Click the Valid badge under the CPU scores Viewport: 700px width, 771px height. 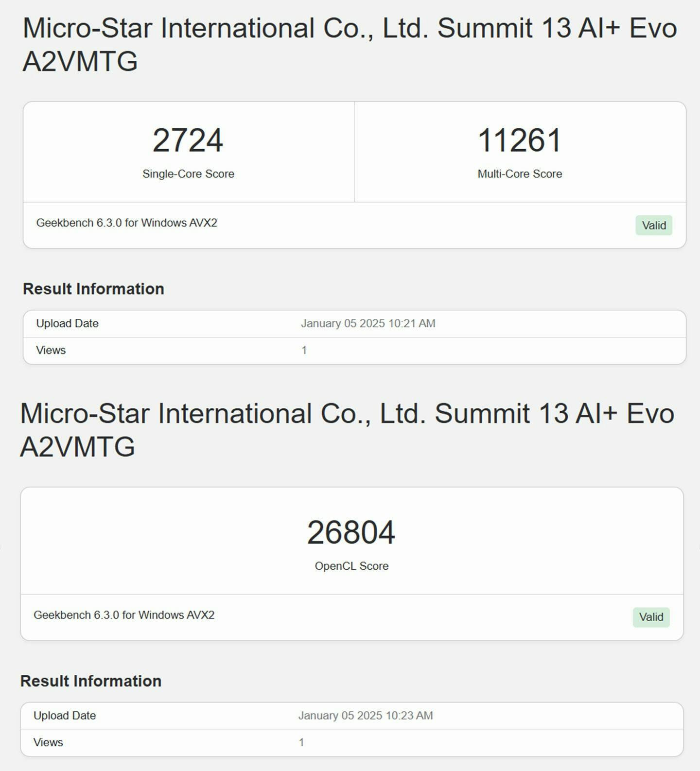tap(653, 225)
